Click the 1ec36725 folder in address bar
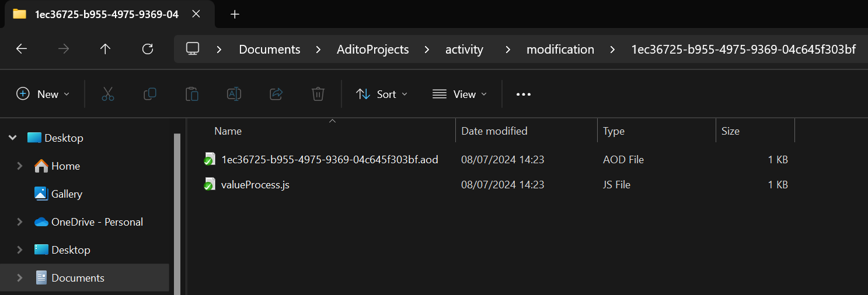868x295 pixels. point(744,50)
